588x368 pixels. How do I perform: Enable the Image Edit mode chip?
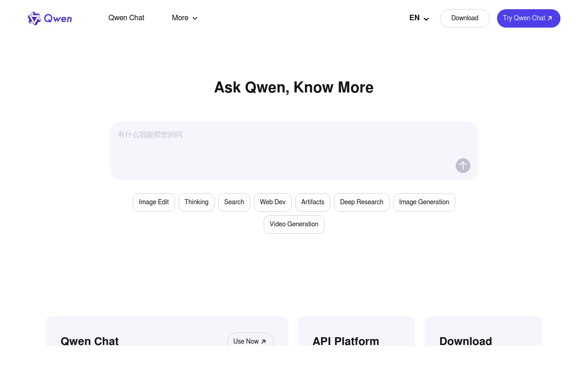pos(154,202)
